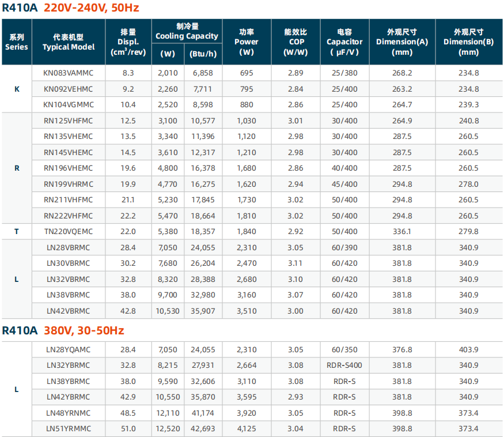Viewport: 504px width, 437px height.
Task: Select displacement value 21.1
Action: [128, 200]
